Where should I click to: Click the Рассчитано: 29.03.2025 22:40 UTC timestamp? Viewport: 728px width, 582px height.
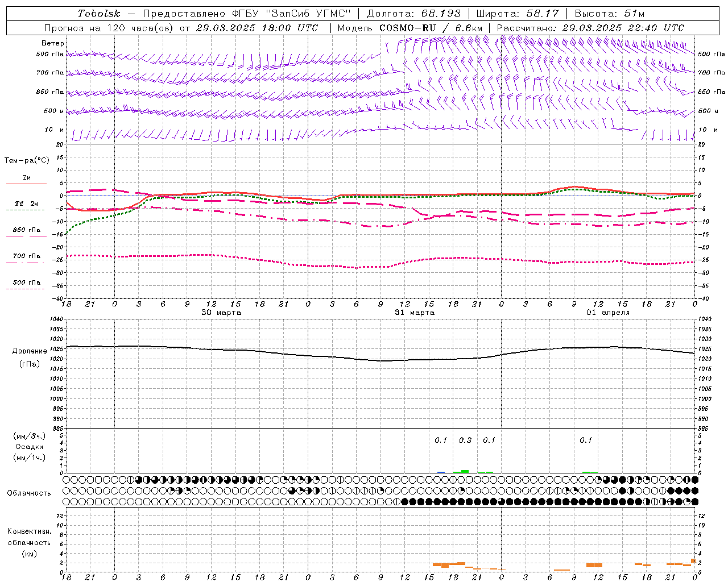(x=591, y=28)
